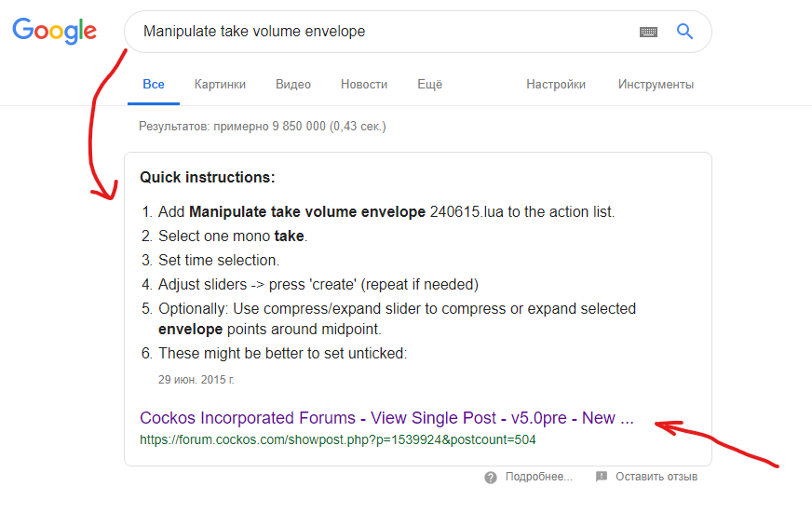Screen dimensions: 812x513
Task: Click the Quick instructions heading
Action: point(208,177)
